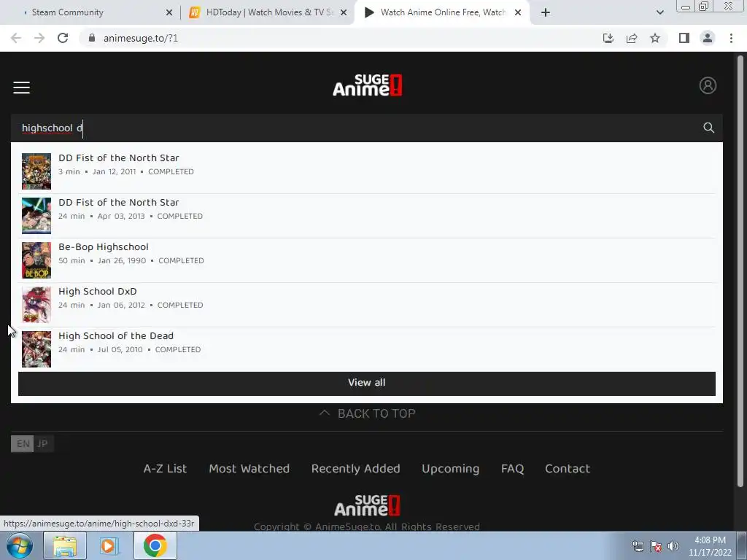Click the High School DxD poster thumbnail
The height and width of the screenshot is (560, 747).
pos(36,305)
